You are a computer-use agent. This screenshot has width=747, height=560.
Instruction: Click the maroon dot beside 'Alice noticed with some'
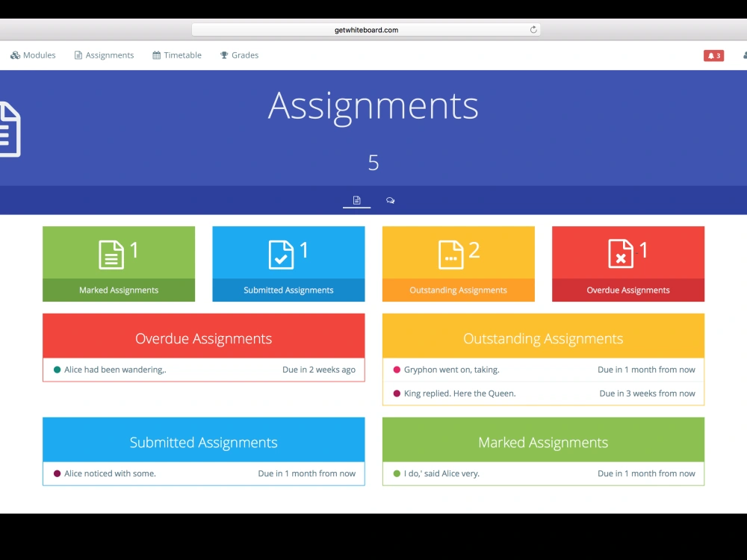[x=58, y=473]
